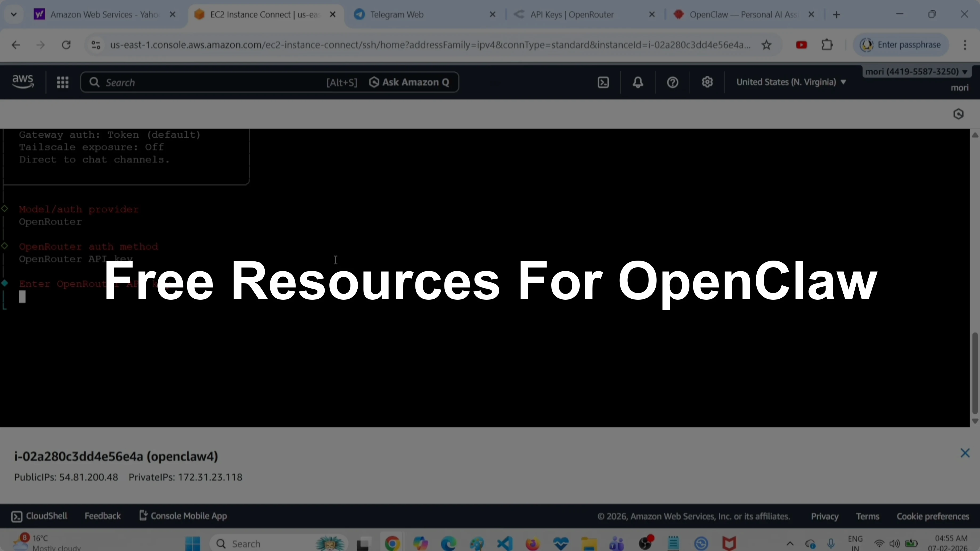Expand the United States (N. Virginia) region selector
Screen dimensions: 980x551
(791, 82)
